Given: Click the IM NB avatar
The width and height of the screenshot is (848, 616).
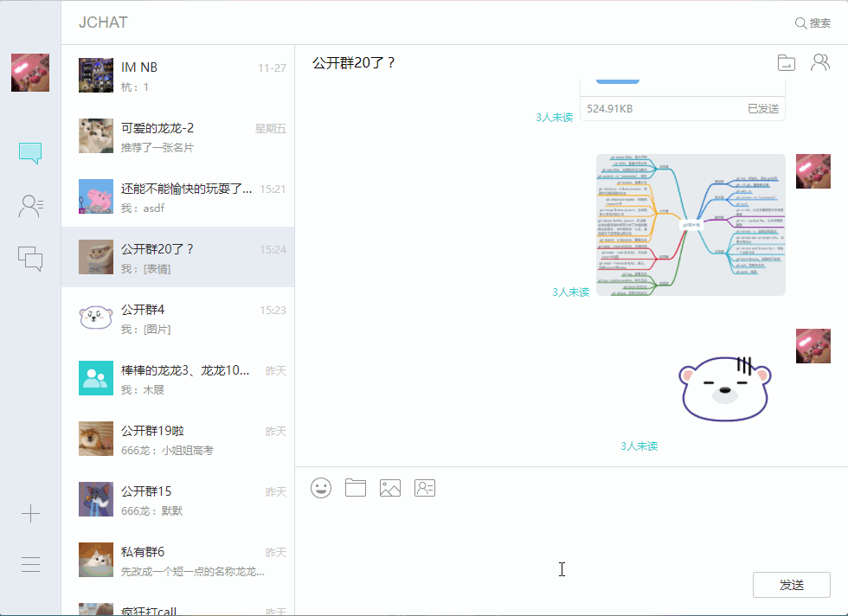Looking at the screenshot, I should [x=96, y=75].
